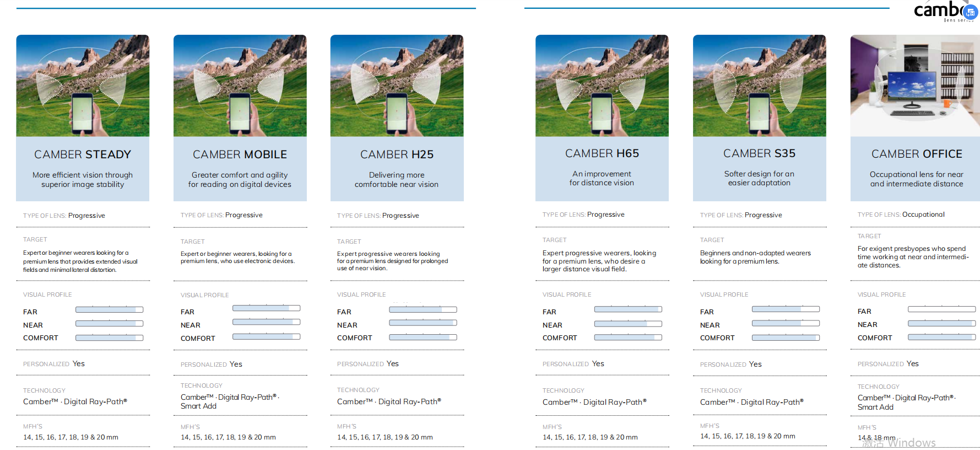This screenshot has width=980, height=450.
Task: Click the 'Occupational' lens type value
Action: (923, 215)
